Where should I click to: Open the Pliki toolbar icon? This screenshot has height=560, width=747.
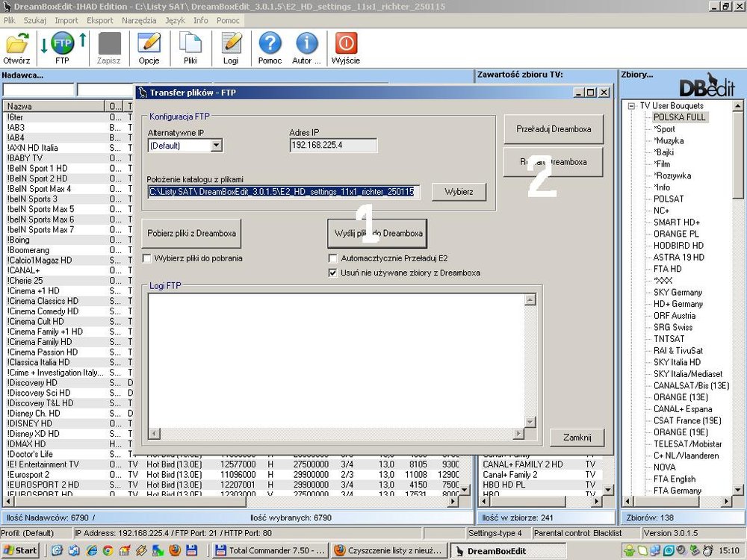pyautogui.click(x=190, y=45)
